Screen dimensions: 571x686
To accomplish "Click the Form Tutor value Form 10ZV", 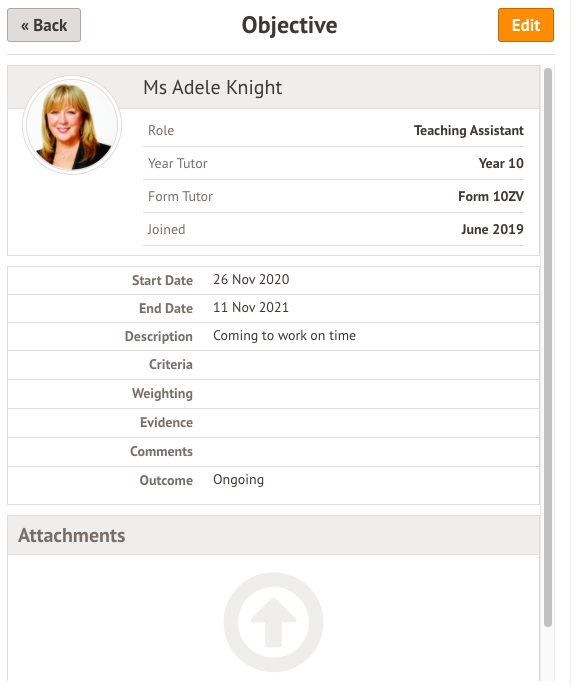I will 490,196.
